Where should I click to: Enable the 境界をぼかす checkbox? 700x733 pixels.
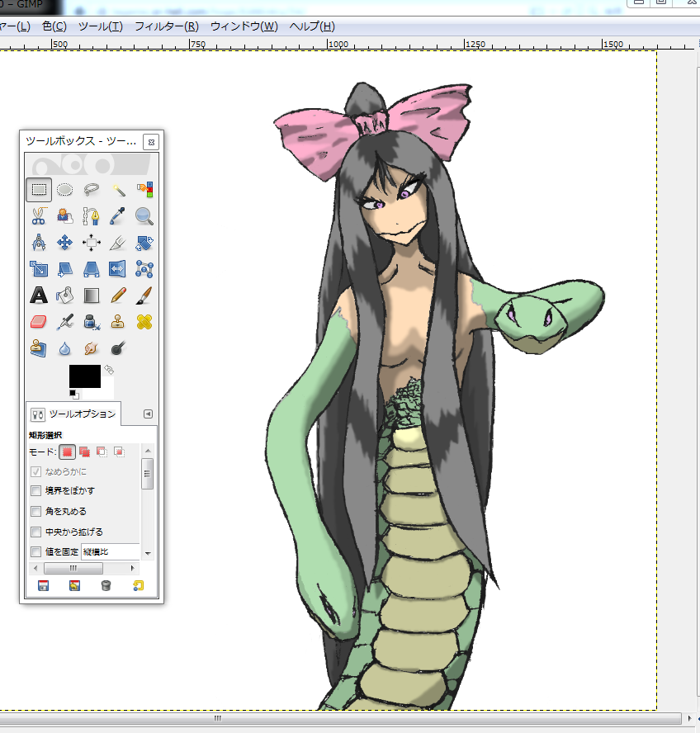[x=35, y=491]
